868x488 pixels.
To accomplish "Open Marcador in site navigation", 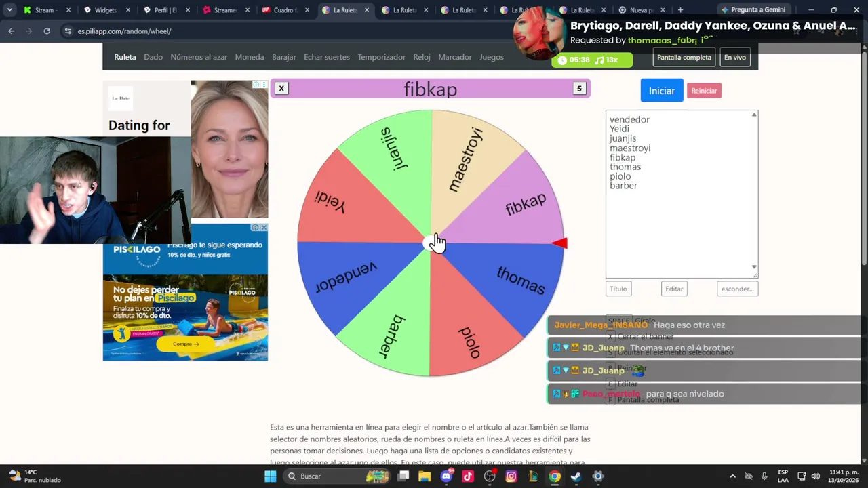I will (455, 57).
